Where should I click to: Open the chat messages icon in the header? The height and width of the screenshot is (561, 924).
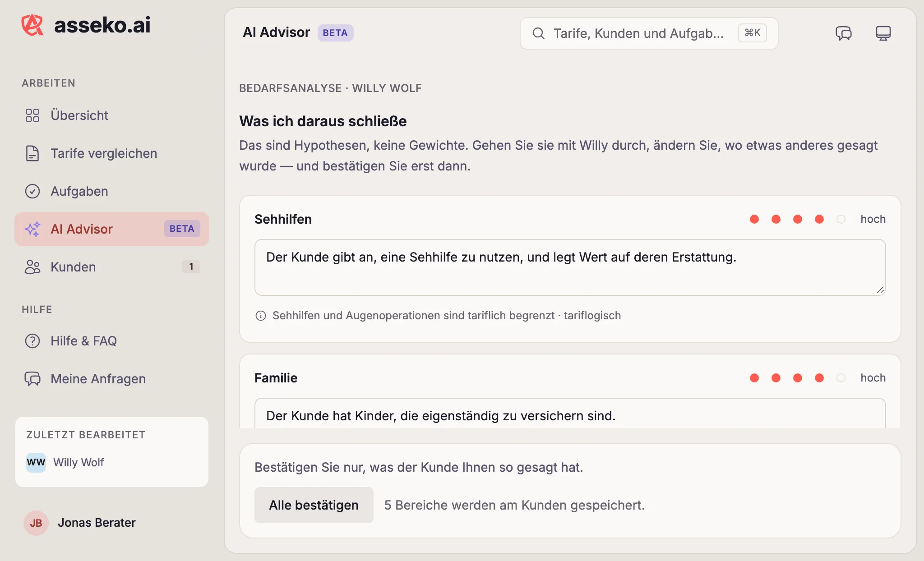point(844,33)
